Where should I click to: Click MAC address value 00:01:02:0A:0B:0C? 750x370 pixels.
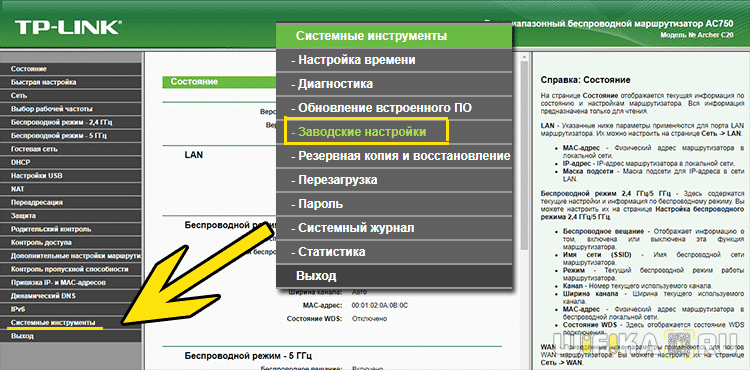381,305
